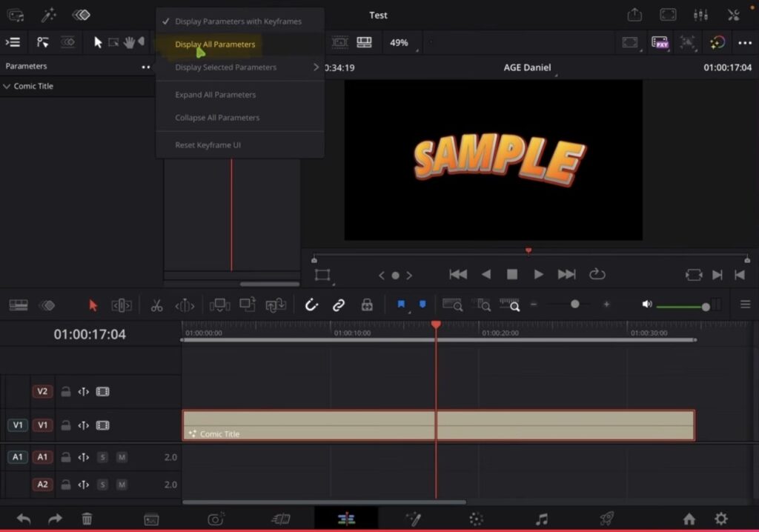Open the Fairlight music note page
The image size is (759, 532).
542,519
